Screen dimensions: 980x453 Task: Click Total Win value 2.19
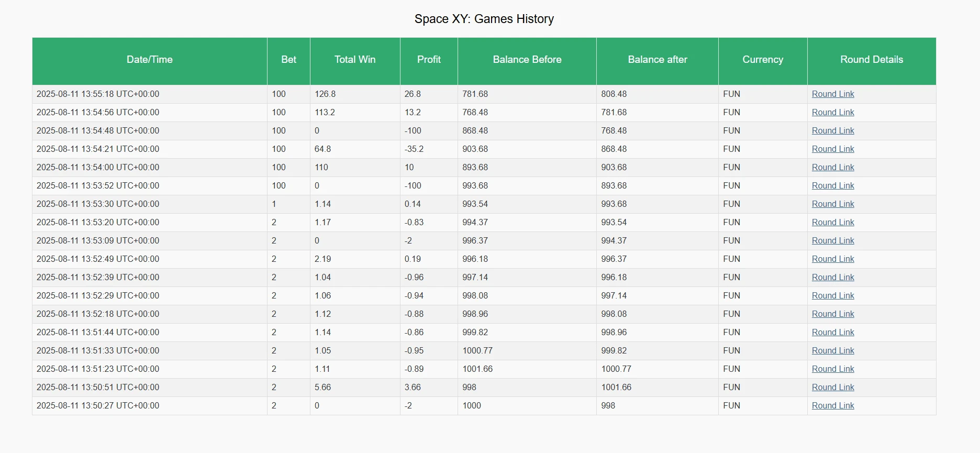coord(322,259)
